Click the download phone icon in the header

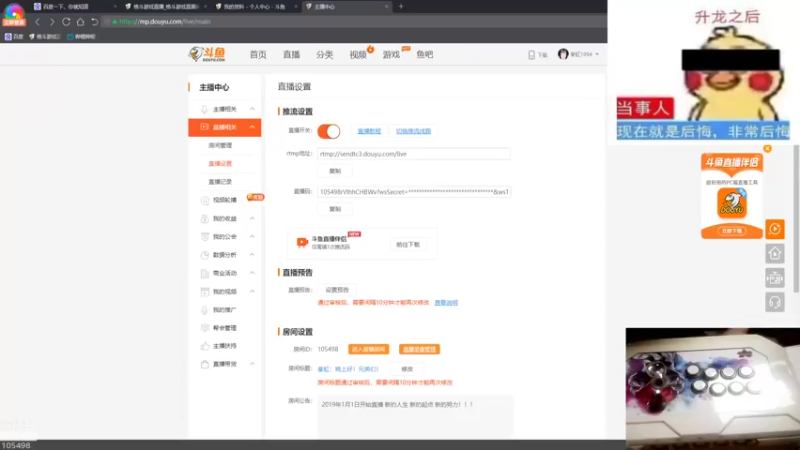(531, 55)
